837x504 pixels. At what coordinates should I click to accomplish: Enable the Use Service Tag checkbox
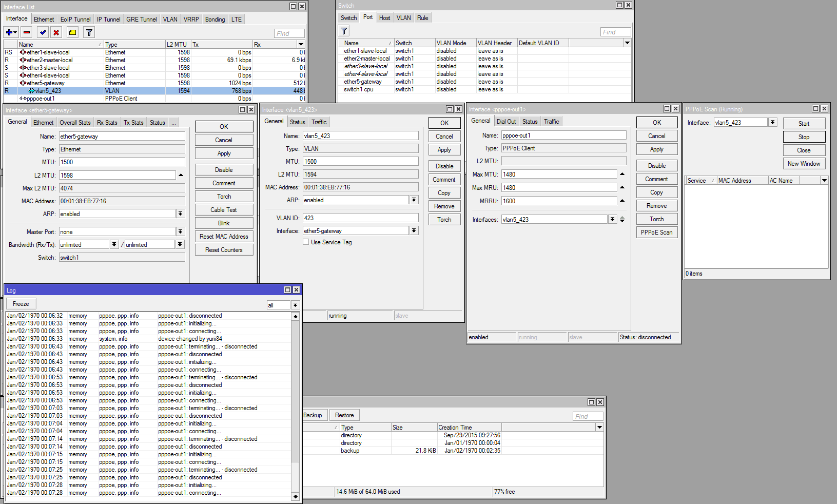(x=306, y=242)
